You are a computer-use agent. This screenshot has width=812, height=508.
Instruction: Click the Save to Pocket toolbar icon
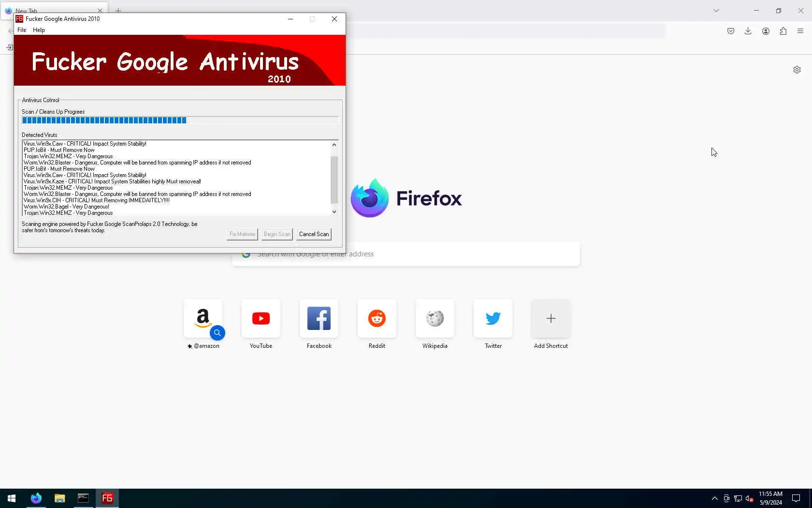click(x=731, y=31)
